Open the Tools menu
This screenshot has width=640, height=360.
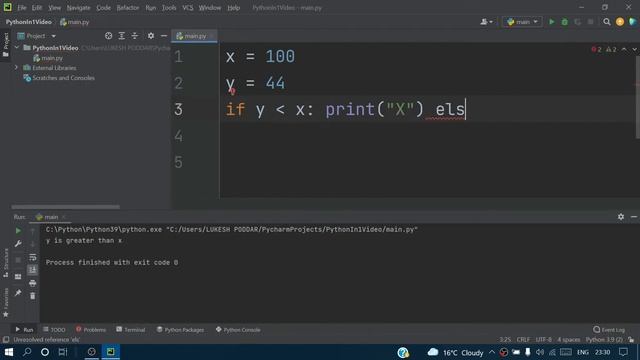click(169, 8)
